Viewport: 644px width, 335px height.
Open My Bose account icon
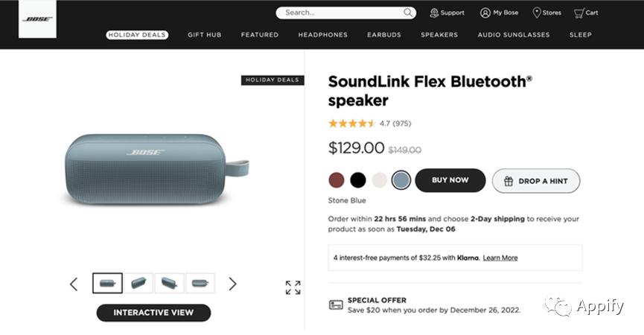485,13
